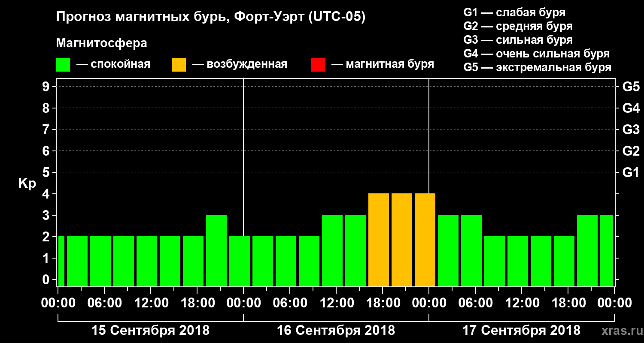Screen dimensions: 644x343
Task: Click green bar crossing midnight into 16 Сентября
Action: pos(240,261)
